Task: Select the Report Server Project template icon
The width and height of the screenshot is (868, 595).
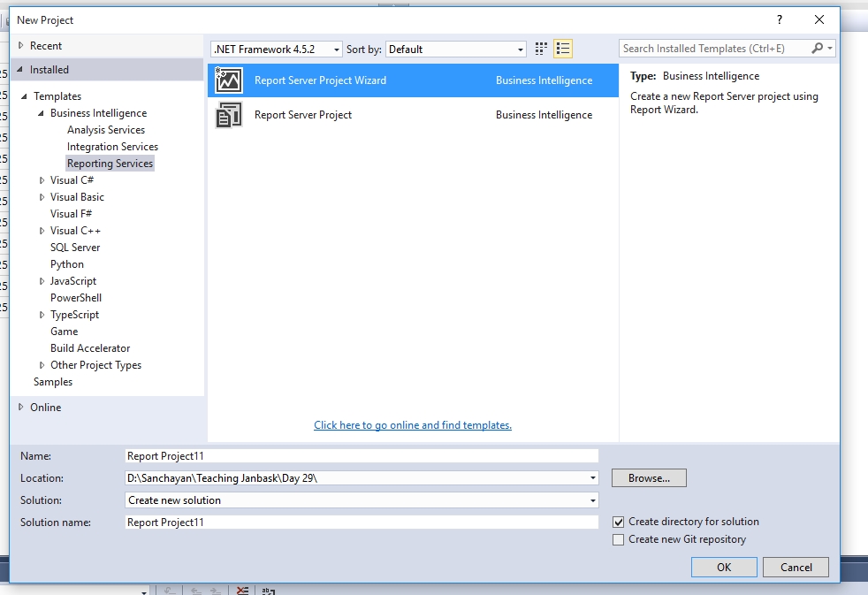Action: click(229, 115)
